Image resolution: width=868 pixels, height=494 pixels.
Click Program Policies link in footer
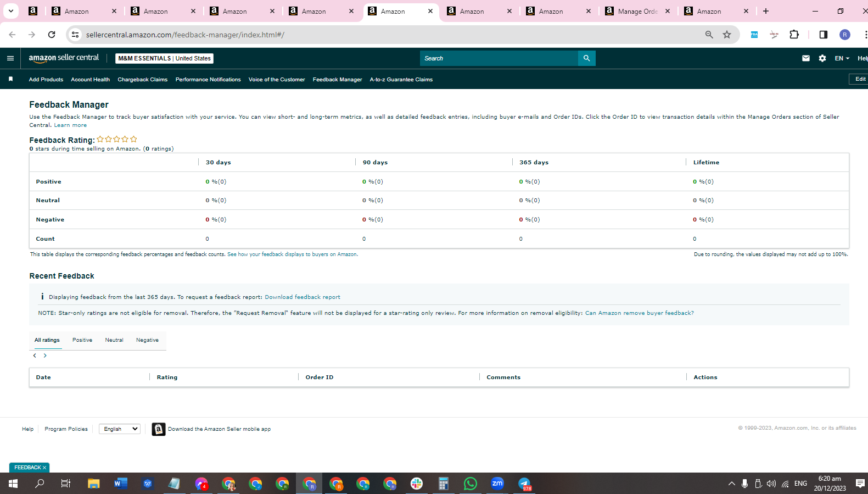tap(66, 429)
